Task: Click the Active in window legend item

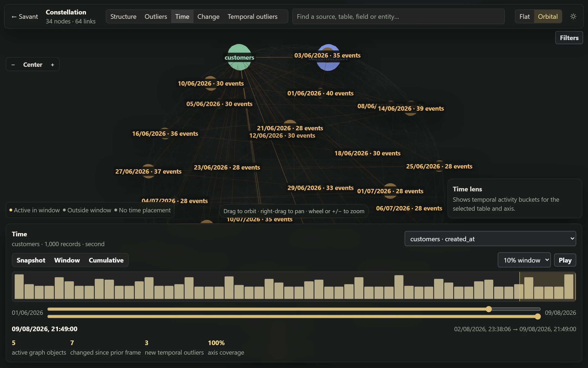Action: pyautogui.click(x=34, y=210)
